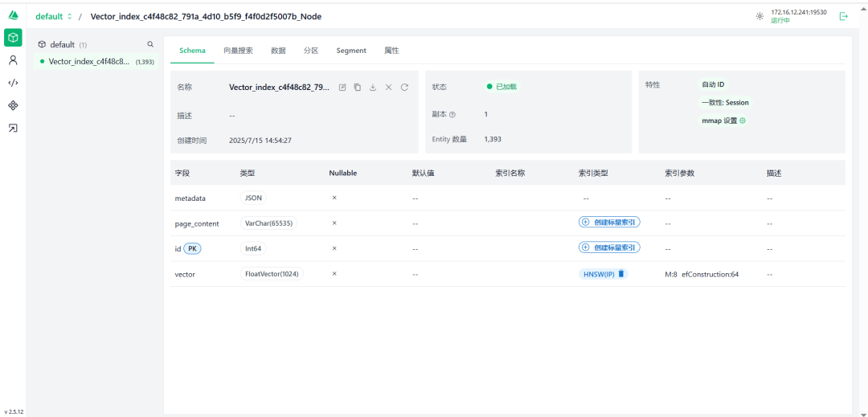Duplicate the collection with the copy icon

[358, 88]
